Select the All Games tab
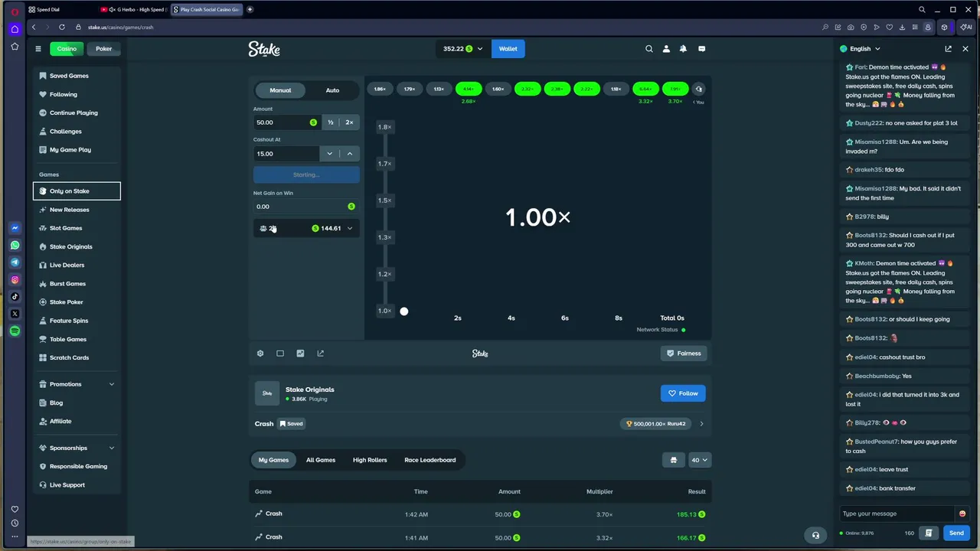The width and height of the screenshot is (980, 551). tap(321, 460)
